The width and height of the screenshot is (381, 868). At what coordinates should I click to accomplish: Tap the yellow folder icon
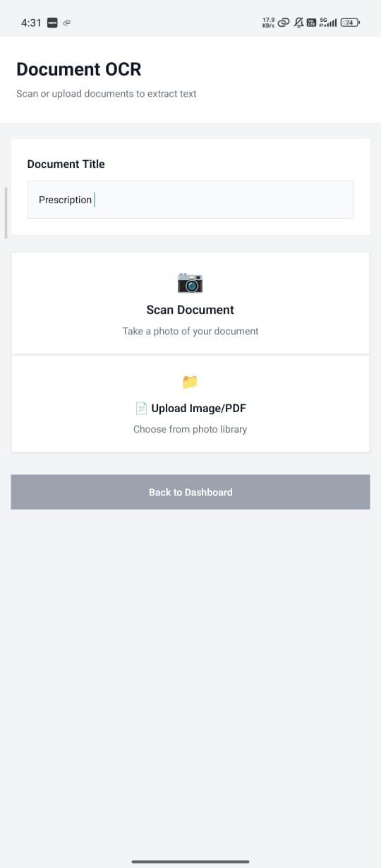[190, 382]
